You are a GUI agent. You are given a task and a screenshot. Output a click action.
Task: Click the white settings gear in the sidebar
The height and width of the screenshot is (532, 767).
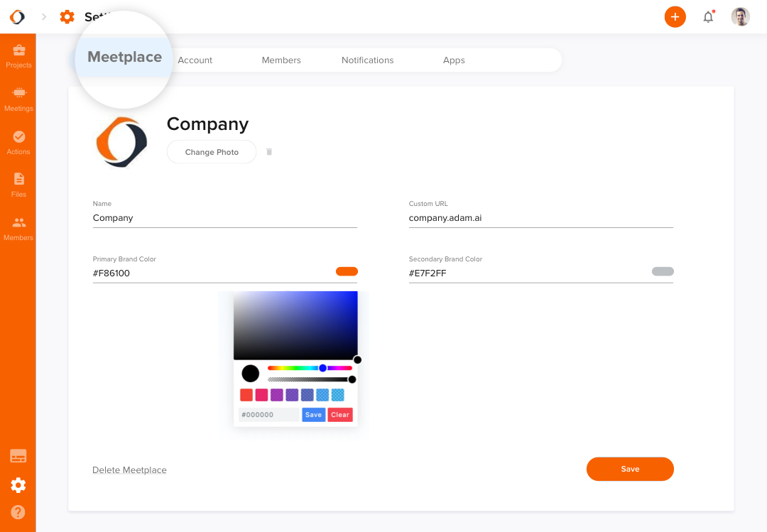pos(18,485)
